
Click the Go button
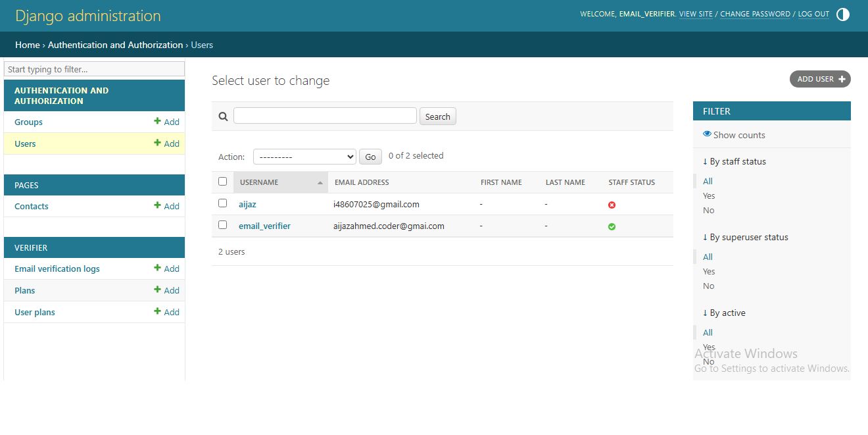coord(370,157)
